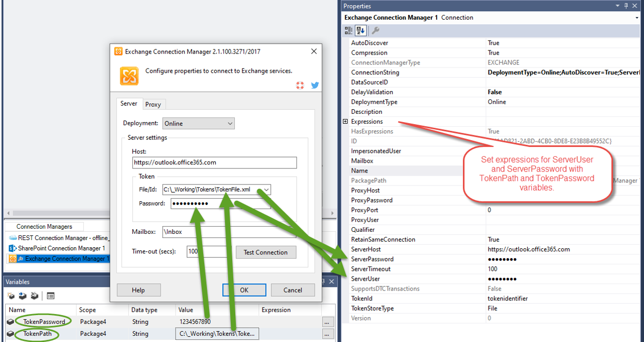644x342 pixels.
Task: Select the ServerPassword property
Action: click(372, 259)
